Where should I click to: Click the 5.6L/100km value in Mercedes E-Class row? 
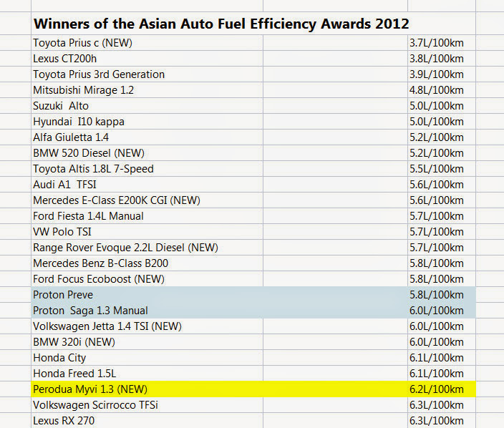tap(442, 200)
